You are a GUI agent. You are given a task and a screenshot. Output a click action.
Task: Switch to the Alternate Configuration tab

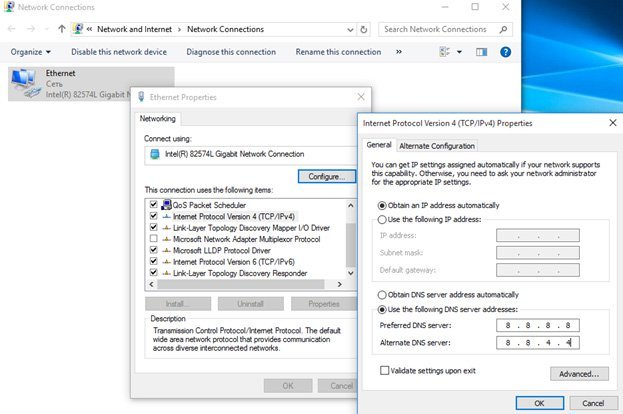click(x=438, y=146)
